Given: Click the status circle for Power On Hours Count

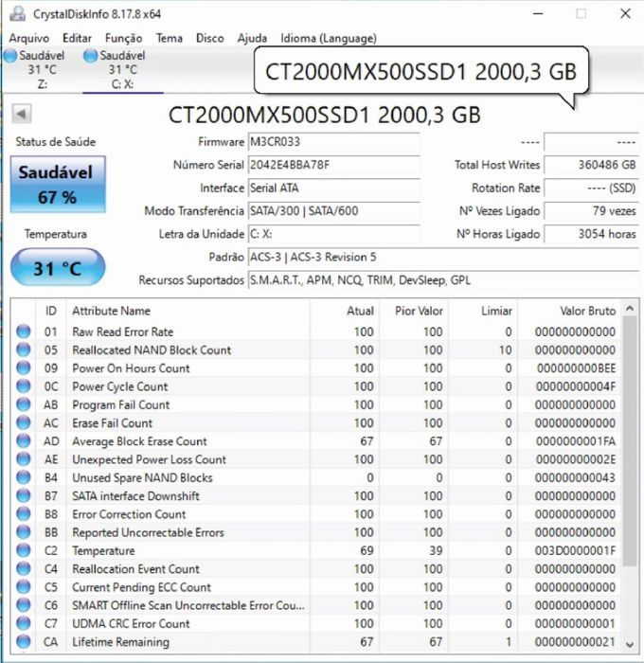Looking at the screenshot, I should click(24, 367).
